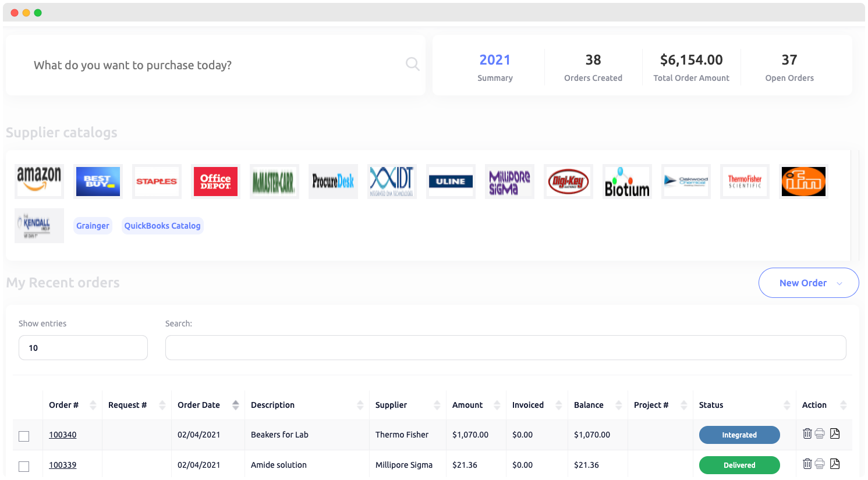Open the Biotium supplier catalog
The image size is (868, 480).
627,182
